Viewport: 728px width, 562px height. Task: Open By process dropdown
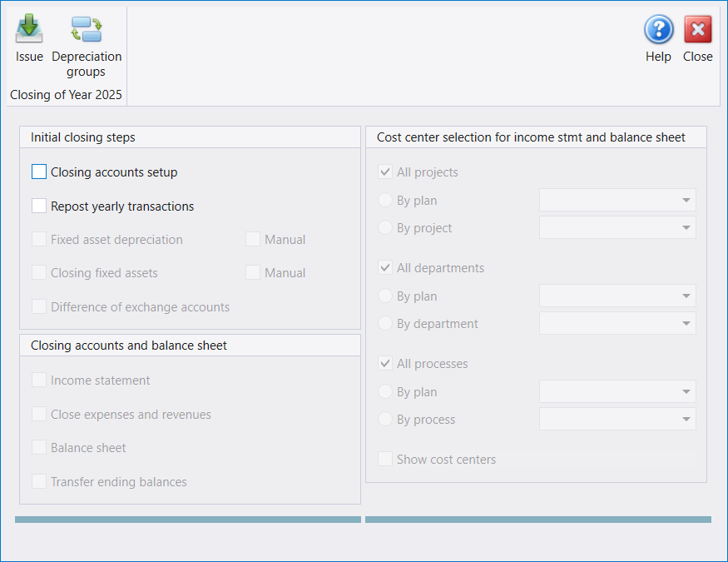tap(617, 419)
